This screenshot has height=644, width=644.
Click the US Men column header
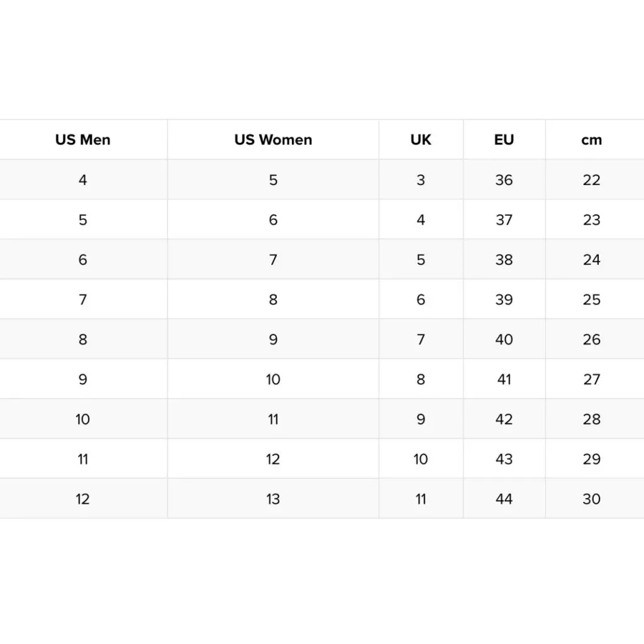click(x=83, y=140)
